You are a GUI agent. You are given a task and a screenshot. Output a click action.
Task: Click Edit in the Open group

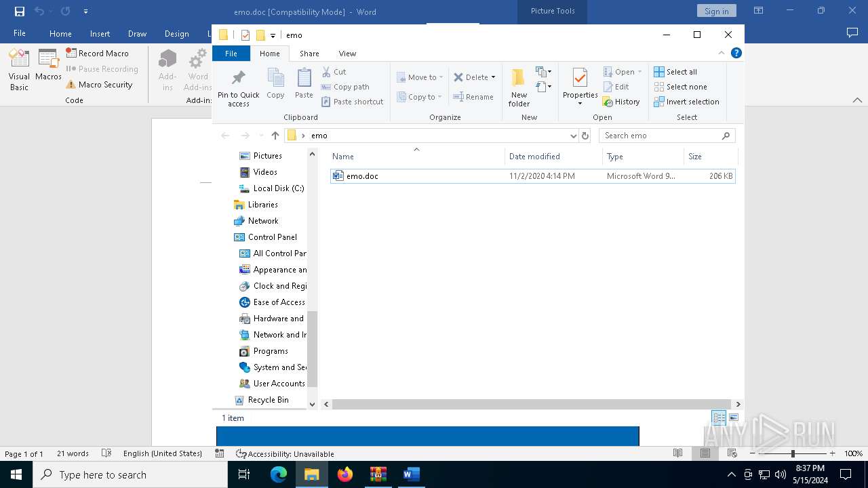(x=616, y=87)
